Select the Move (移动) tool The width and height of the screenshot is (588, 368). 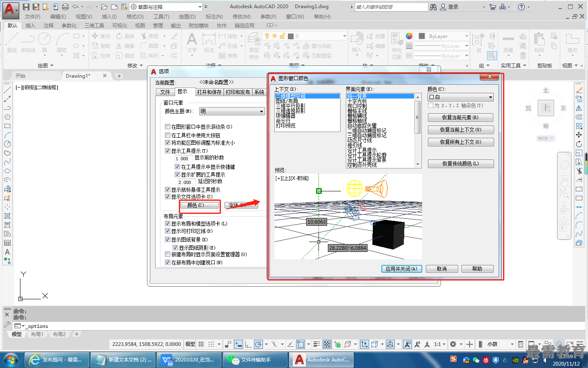pyautogui.click(x=101, y=36)
